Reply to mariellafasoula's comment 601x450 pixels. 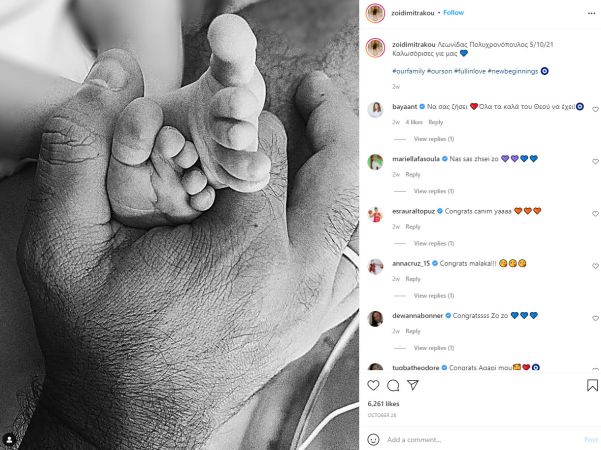[x=413, y=174]
